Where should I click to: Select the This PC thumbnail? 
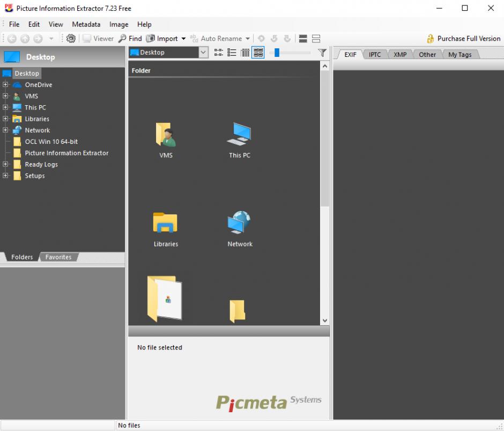[x=240, y=140]
